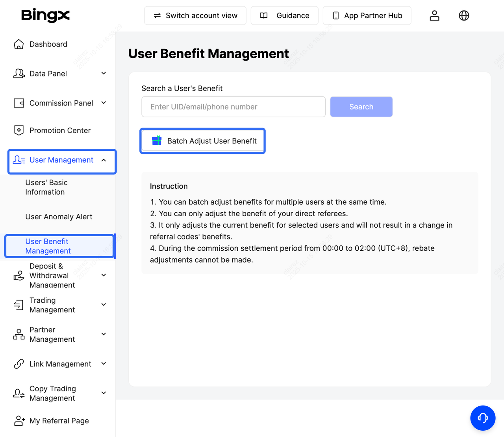Open the customer support headset chat
This screenshot has height=437, width=504.
pyautogui.click(x=482, y=418)
